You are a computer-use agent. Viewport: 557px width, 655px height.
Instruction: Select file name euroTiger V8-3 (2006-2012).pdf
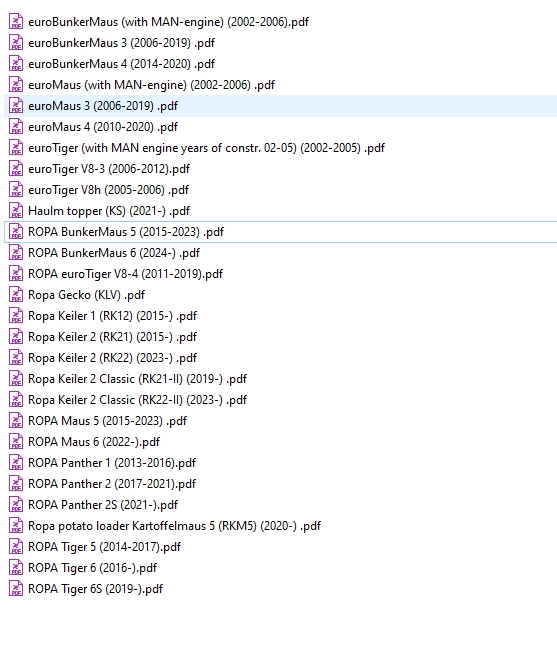point(109,169)
